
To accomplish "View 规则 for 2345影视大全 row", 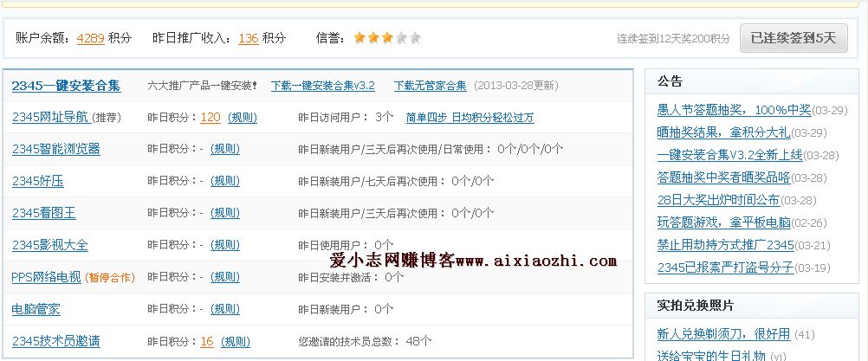I will tap(225, 245).
